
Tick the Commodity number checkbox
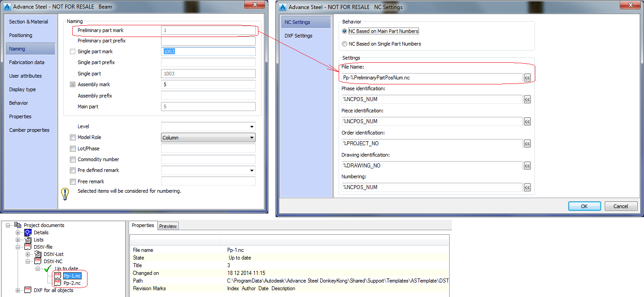(x=73, y=159)
